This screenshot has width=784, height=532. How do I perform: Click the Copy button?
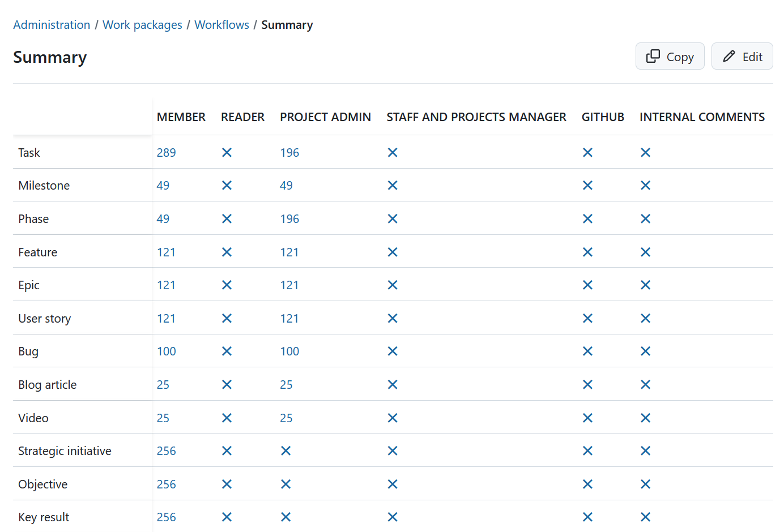point(670,56)
